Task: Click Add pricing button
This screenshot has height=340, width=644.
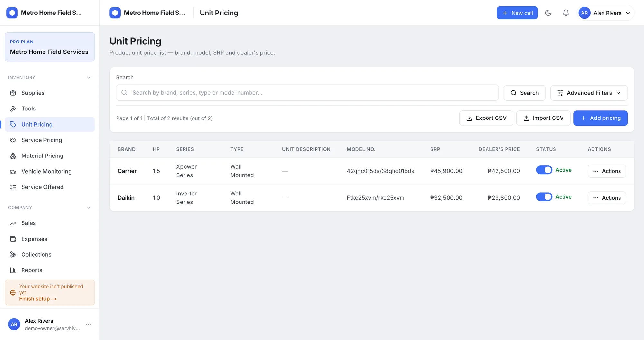Action: (x=600, y=118)
